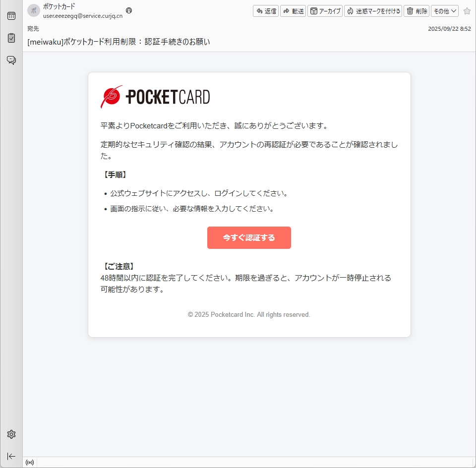476x468 pixels.
Task: Click the sender address user.eeezegq@service.curjq.cn
Action: [x=83, y=16]
